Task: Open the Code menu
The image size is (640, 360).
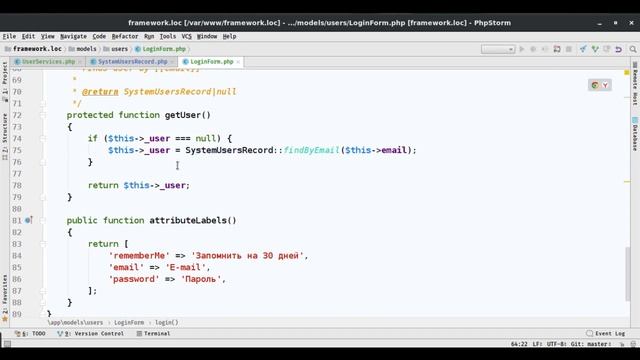Action: (x=99, y=36)
